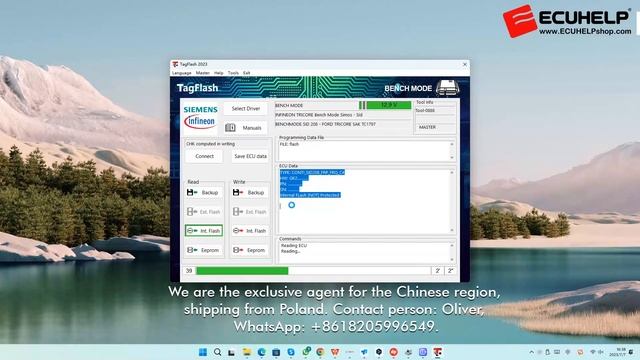Open the Tools menu
640x360 pixels.
tap(233, 73)
